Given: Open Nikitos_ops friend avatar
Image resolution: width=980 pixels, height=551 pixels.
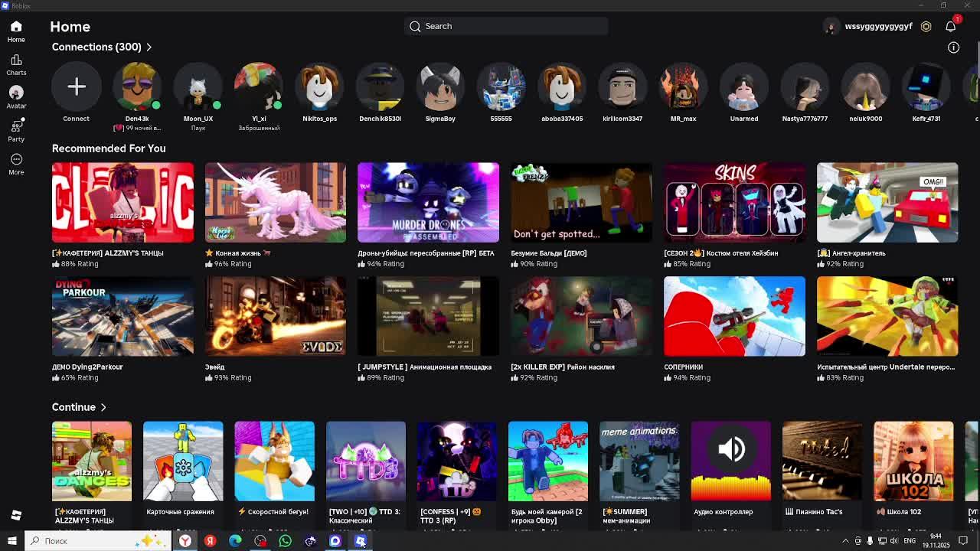Looking at the screenshot, I should (x=319, y=86).
